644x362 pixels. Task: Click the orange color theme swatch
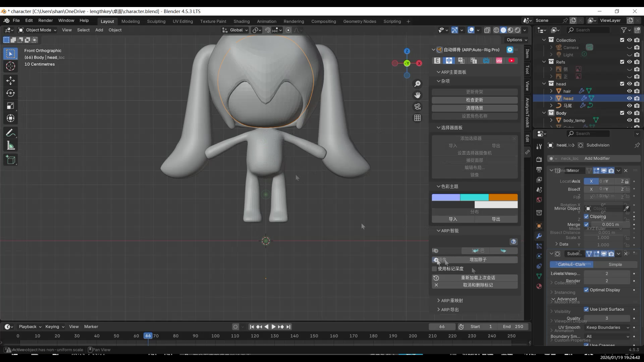[503, 197]
